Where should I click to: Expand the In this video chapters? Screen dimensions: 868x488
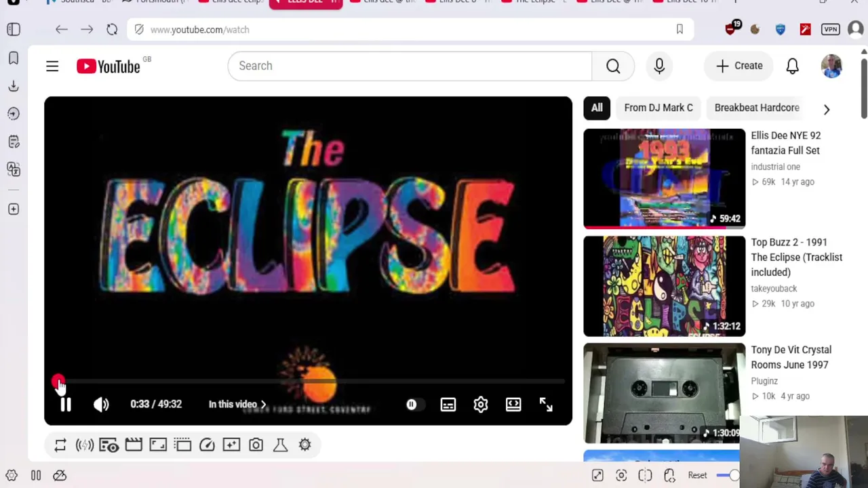point(237,405)
